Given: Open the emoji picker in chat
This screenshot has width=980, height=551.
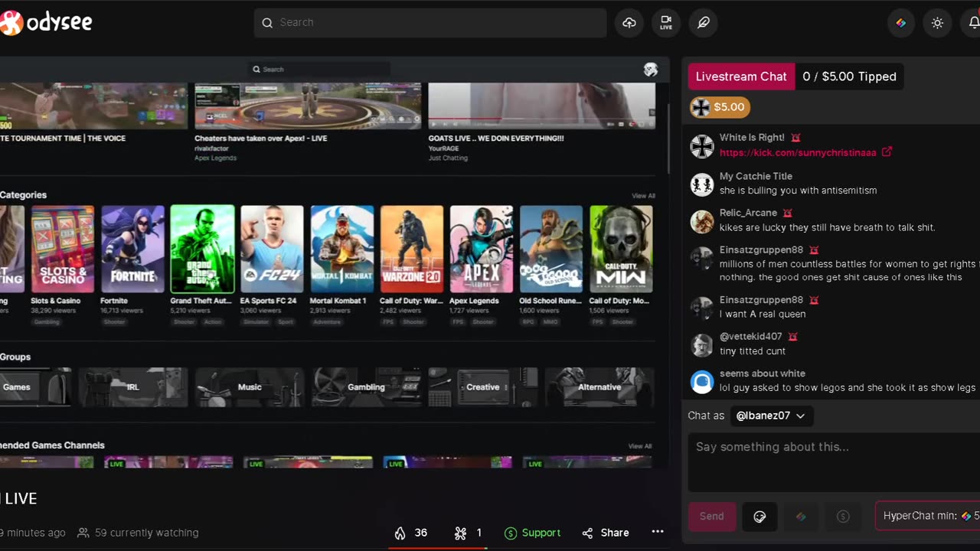Looking at the screenshot, I should [759, 517].
